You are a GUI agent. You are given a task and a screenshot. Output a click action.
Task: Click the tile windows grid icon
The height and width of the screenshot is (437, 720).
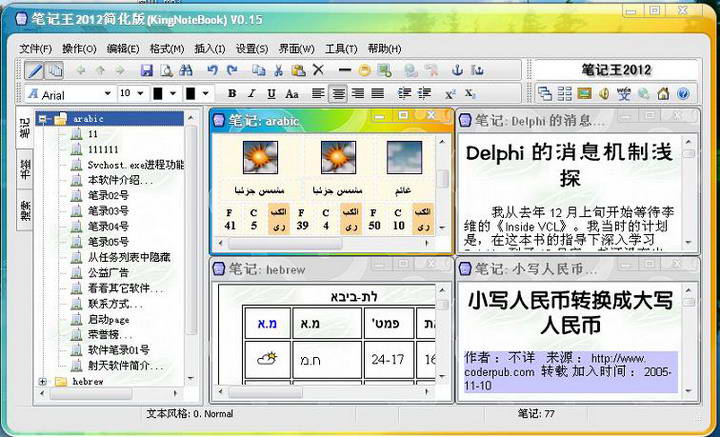coord(565,94)
